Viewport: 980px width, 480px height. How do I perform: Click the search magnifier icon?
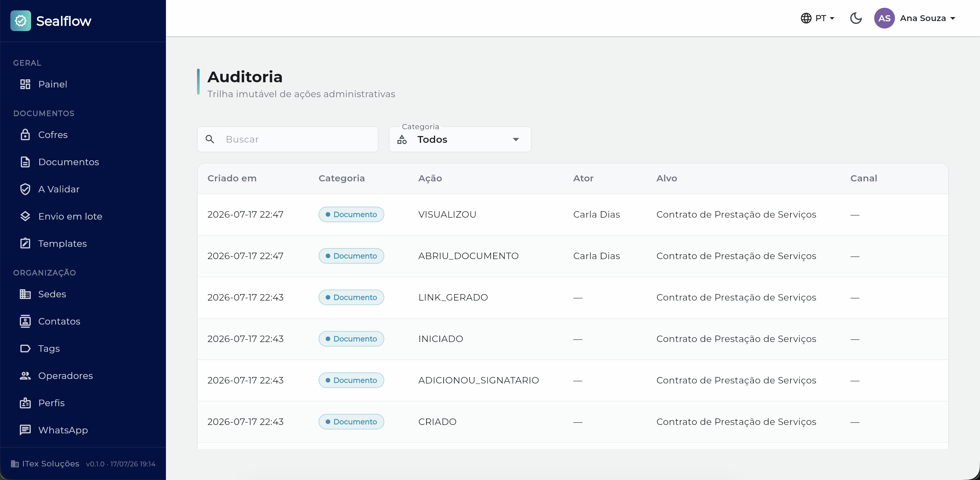coord(210,139)
